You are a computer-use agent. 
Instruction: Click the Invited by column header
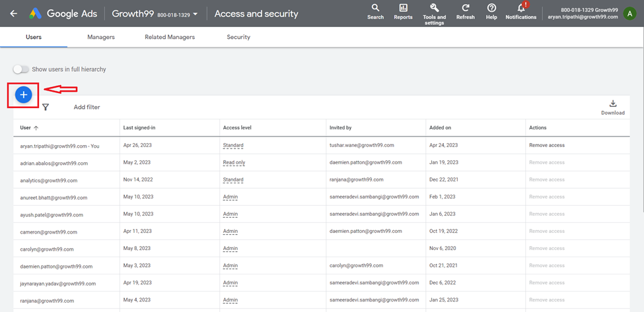(340, 128)
